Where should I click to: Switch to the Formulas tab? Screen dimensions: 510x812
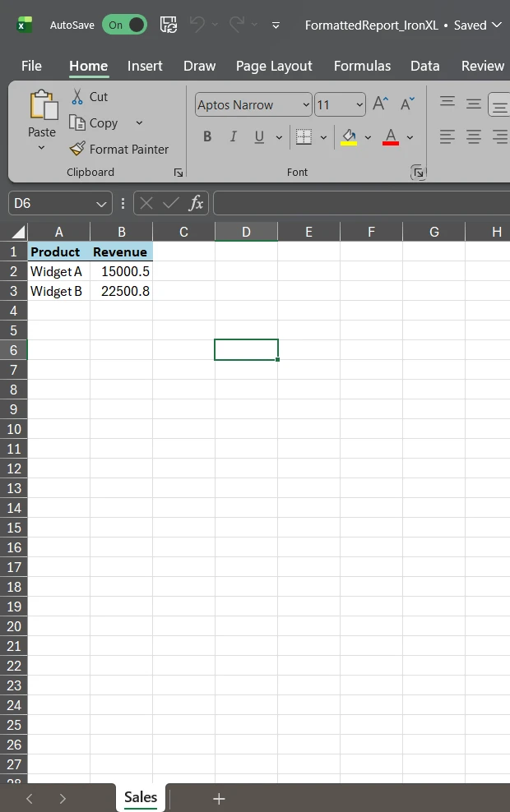coord(362,66)
